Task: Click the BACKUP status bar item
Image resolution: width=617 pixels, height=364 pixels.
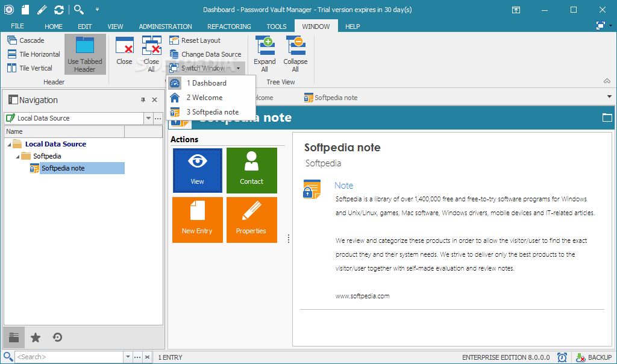Action: pos(594,357)
